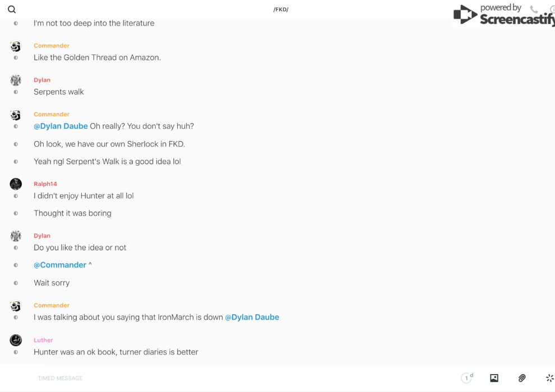Image resolution: width=555 pixels, height=392 pixels.
Task: Click the Ralph14 sender name
Action: (x=45, y=184)
